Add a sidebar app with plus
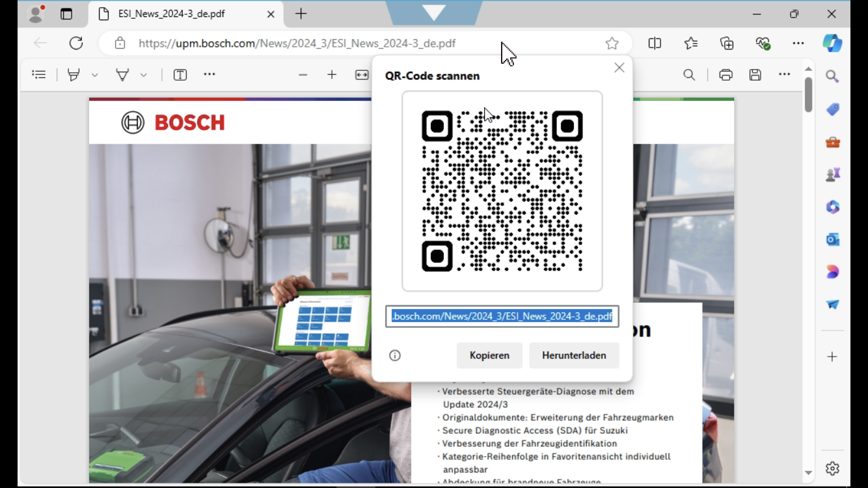The width and height of the screenshot is (868, 488). [x=832, y=357]
